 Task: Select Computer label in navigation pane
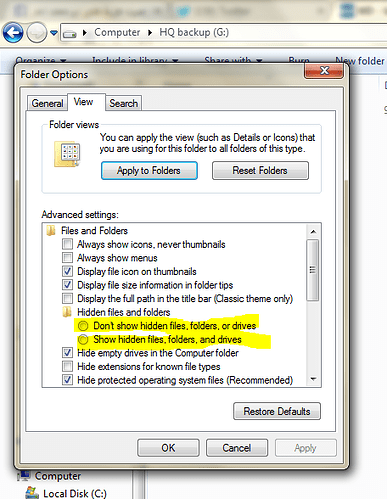(x=58, y=476)
